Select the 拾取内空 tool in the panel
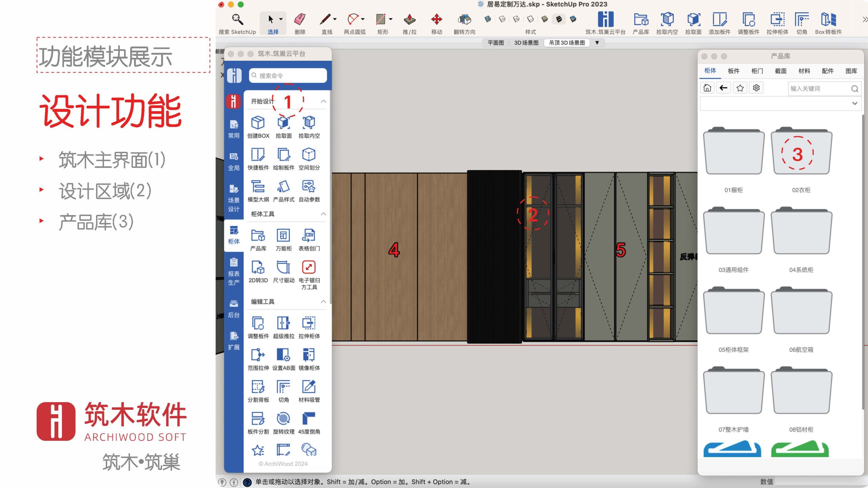 (x=309, y=123)
